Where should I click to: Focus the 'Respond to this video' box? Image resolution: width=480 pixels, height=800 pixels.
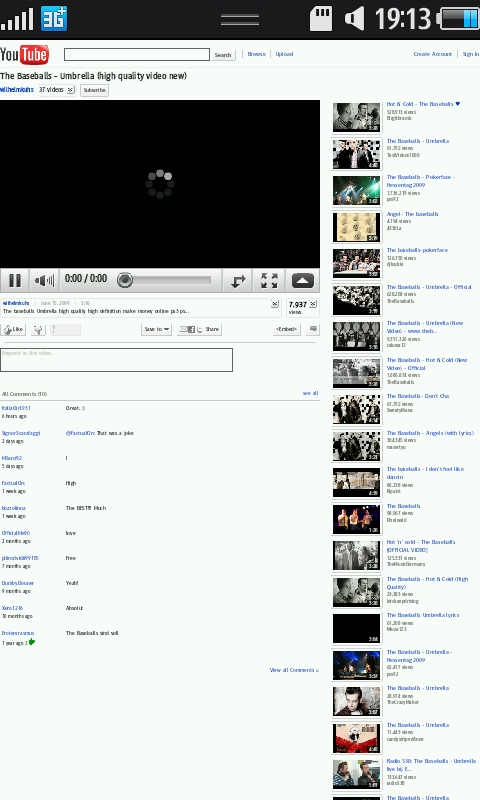(x=116, y=360)
